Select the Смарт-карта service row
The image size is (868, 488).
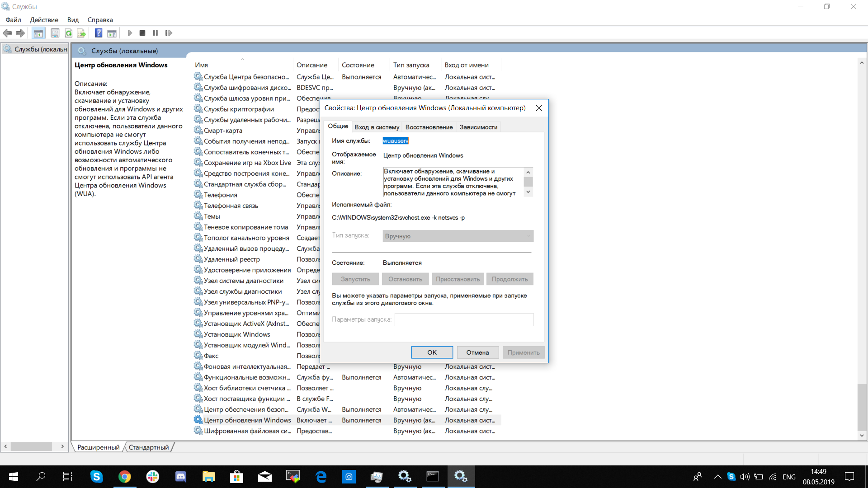[223, 131]
